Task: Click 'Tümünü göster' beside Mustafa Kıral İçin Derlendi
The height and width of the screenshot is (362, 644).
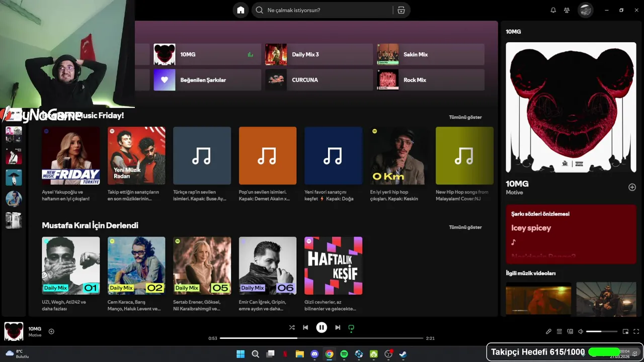Action: 465,227
